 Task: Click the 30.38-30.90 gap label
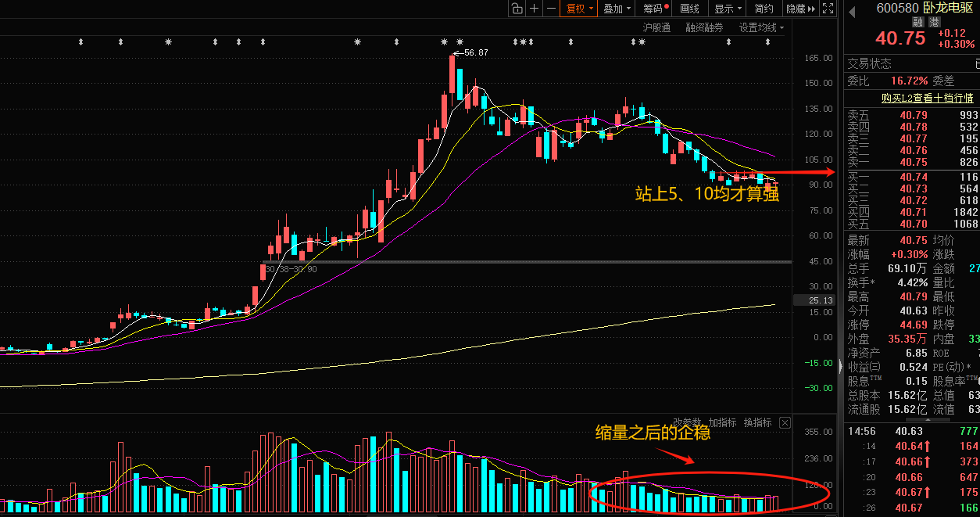tap(291, 269)
